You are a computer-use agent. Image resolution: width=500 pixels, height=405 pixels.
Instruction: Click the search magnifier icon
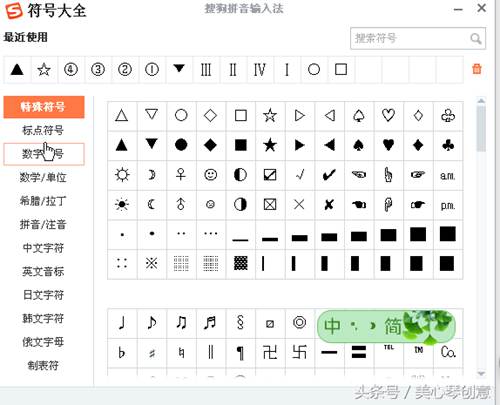pyautogui.click(x=476, y=39)
